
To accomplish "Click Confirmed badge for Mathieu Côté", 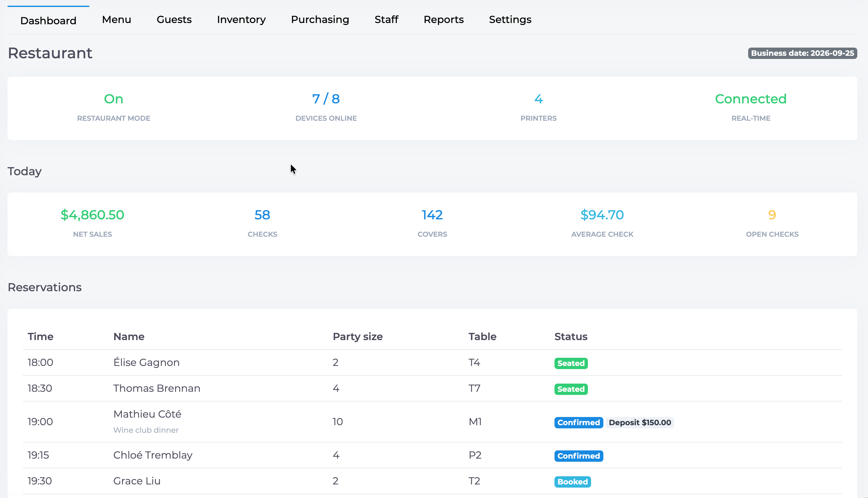I will click(x=578, y=422).
